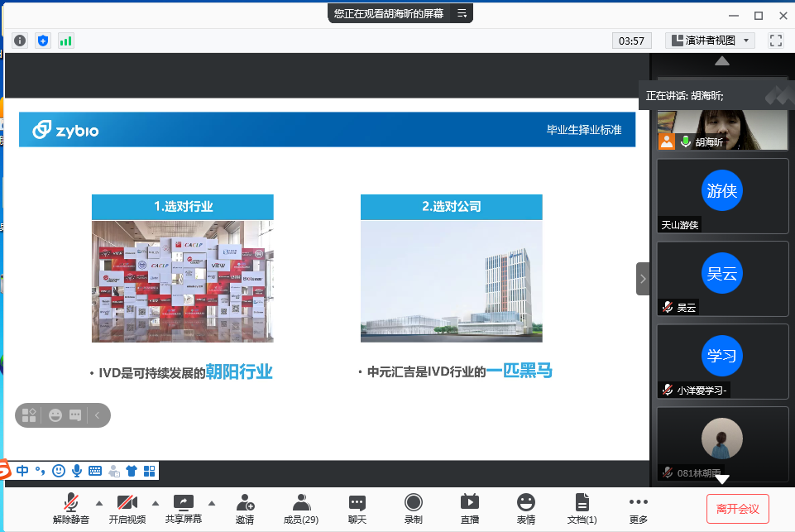Open the meeting info icon

[x=20, y=41]
